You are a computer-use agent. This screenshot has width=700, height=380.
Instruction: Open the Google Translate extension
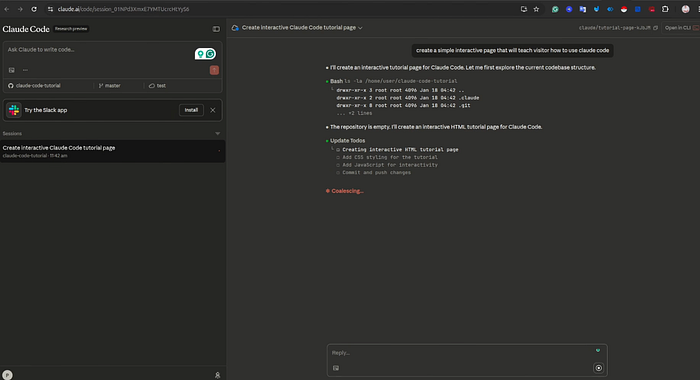583,9
